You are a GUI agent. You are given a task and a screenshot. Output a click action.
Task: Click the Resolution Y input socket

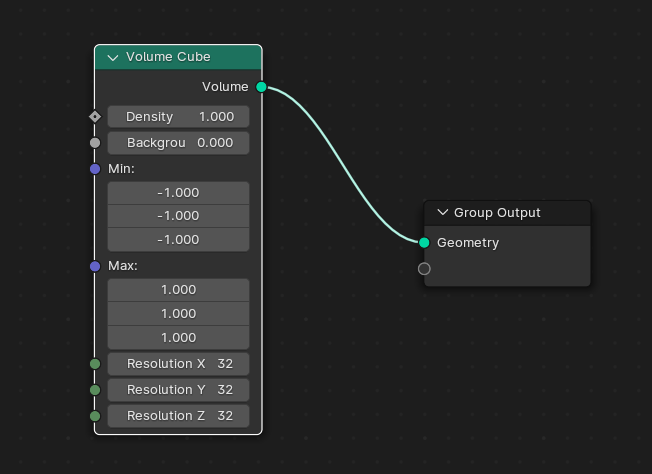coord(95,390)
